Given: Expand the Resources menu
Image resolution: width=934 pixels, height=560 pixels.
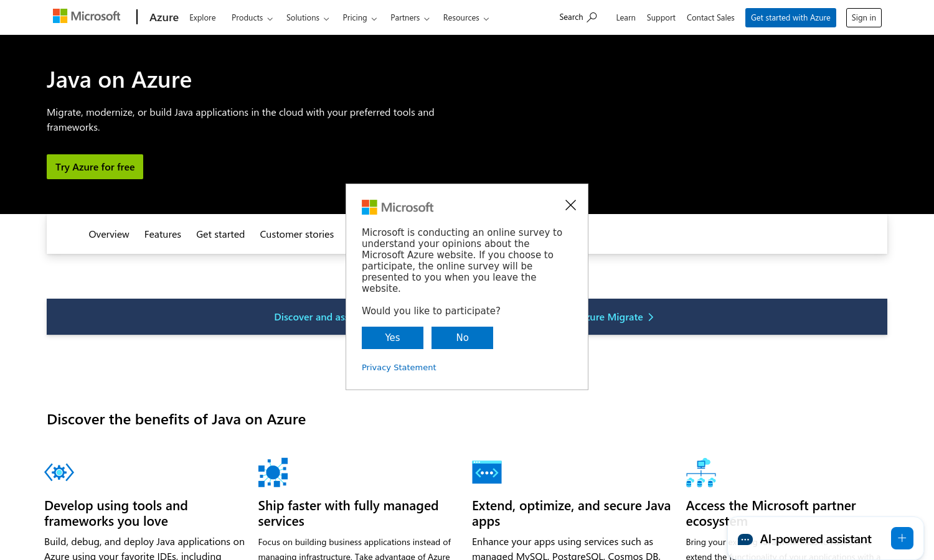Looking at the screenshot, I should point(466,18).
